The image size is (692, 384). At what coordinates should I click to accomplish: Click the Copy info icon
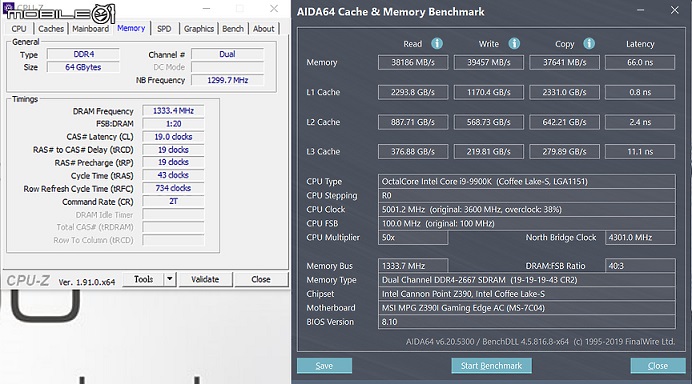589,43
